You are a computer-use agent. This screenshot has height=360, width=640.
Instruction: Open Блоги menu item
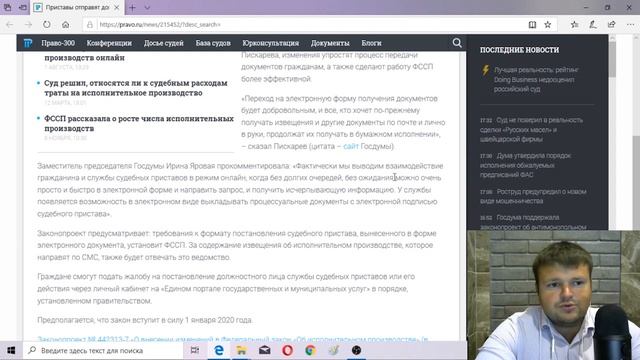pos(371,43)
